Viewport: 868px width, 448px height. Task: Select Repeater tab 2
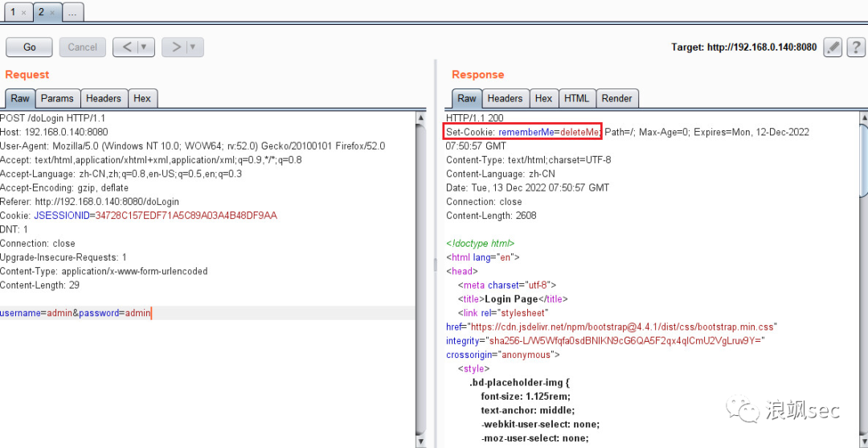click(41, 11)
